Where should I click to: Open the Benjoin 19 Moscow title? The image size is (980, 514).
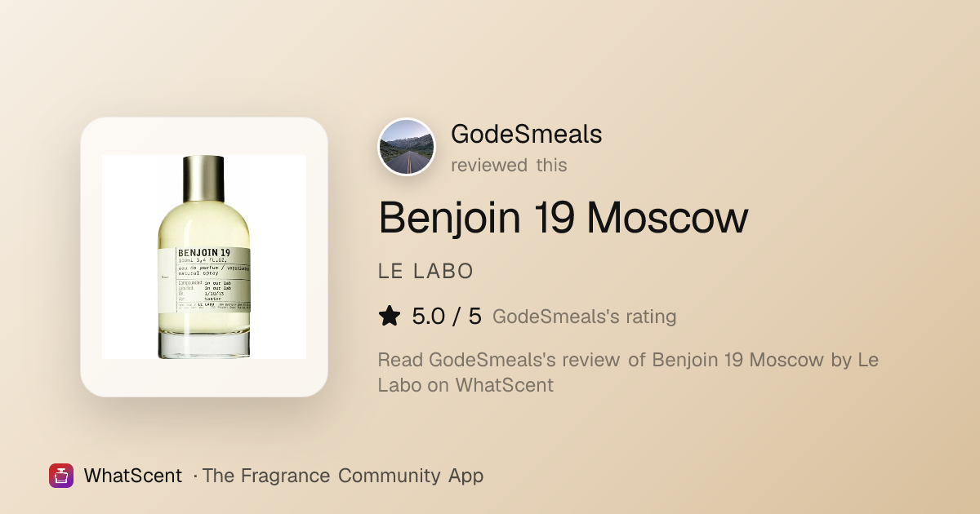(x=563, y=218)
